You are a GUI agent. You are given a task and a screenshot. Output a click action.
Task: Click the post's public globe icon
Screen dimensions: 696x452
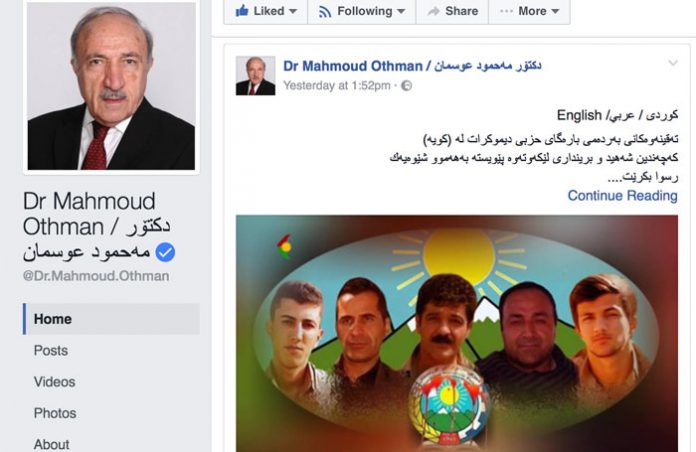tap(406, 86)
